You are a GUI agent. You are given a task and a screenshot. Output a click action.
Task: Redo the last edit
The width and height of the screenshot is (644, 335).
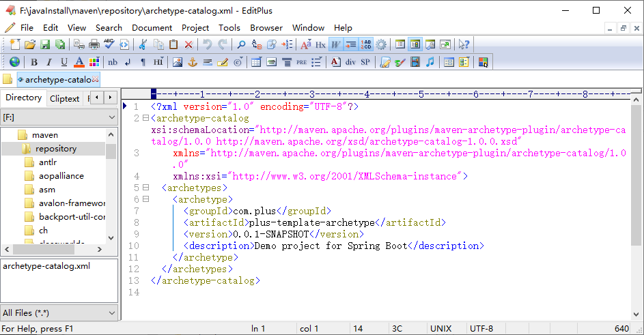click(x=223, y=44)
